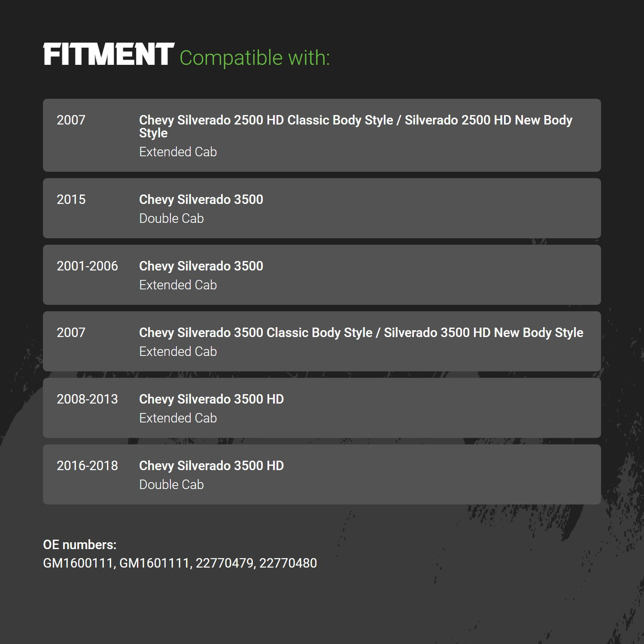Click the 2016-2018 year range
The height and width of the screenshot is (644, 644).
[x=87, y=465]
